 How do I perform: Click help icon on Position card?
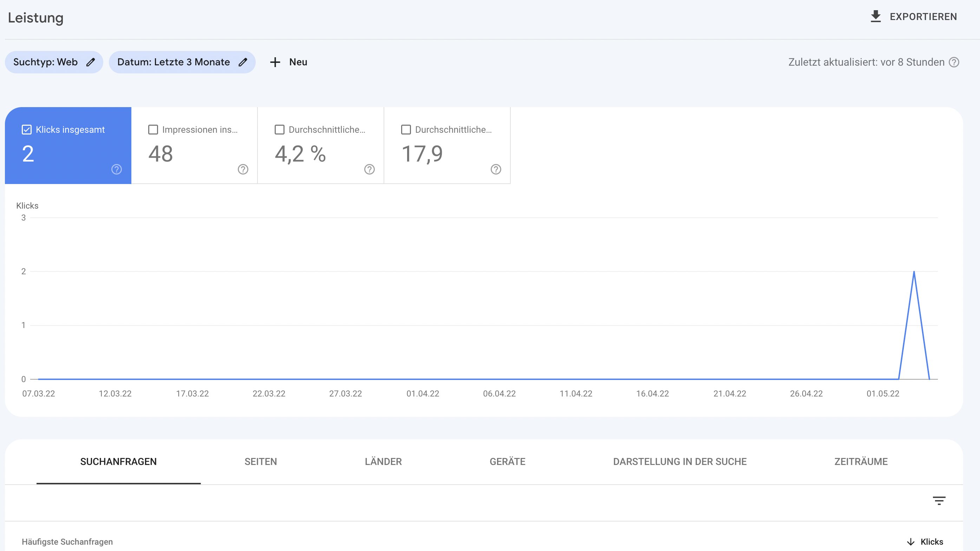pyautogui.click(x=496, y=170)
